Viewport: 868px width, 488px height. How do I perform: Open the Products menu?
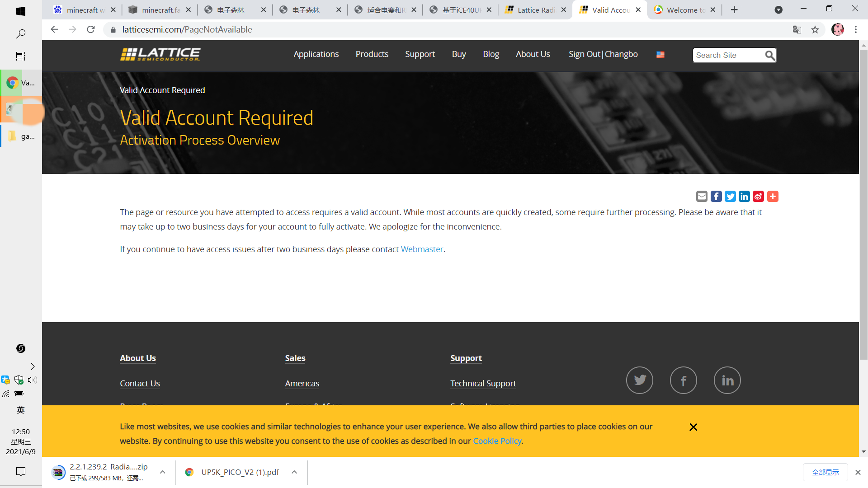pos(372,54)
